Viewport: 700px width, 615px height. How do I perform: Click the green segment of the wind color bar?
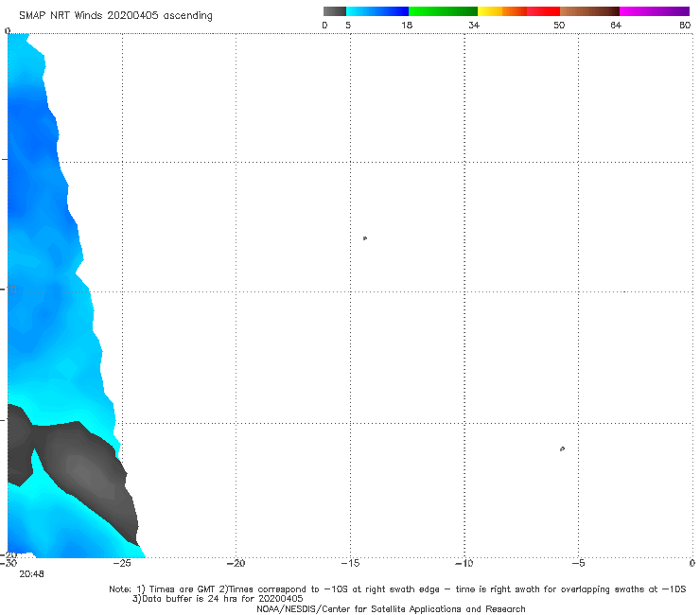pos(443,11)
